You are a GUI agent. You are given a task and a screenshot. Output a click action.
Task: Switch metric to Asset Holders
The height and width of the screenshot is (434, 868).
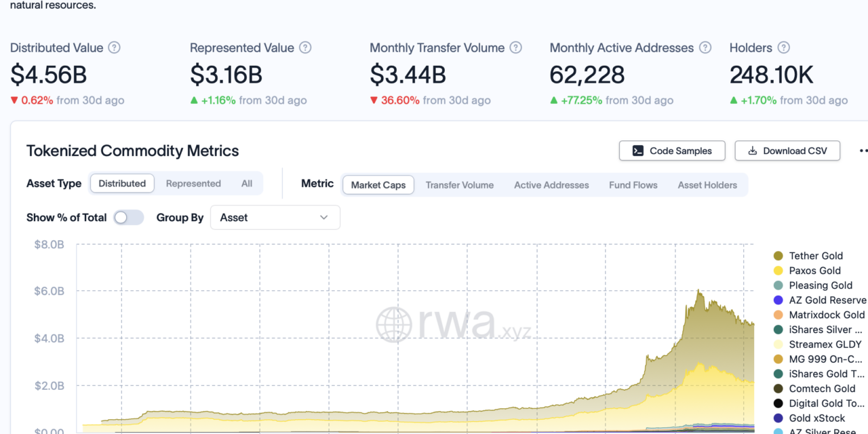pos(707,184)
